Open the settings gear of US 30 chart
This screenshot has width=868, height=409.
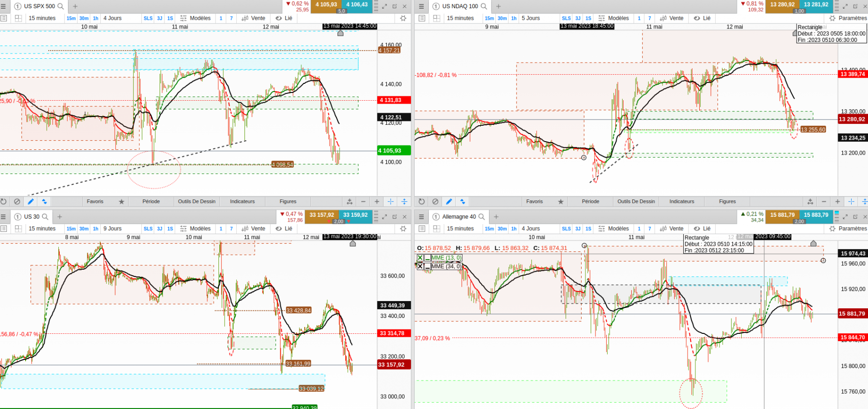coord(403,229)
